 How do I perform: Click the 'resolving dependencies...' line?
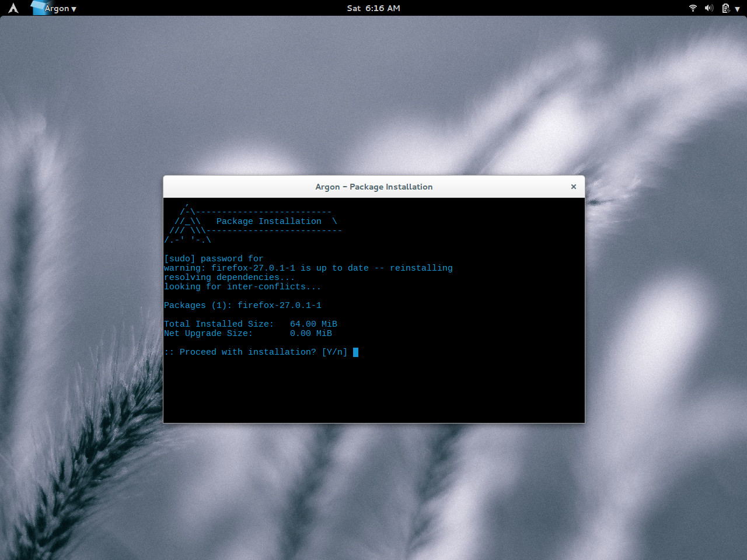229,277
